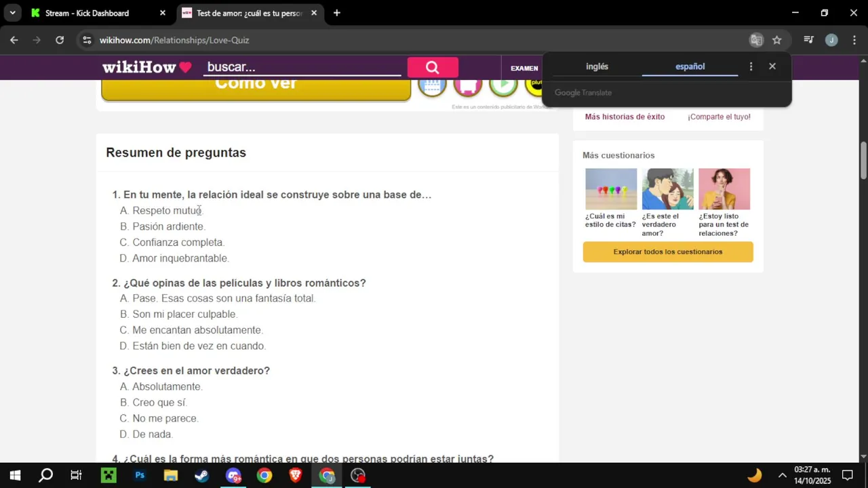Click the green play circle icon in ad
The width and height of the screenshot is (868, 488).
click(x=503, y=85)
